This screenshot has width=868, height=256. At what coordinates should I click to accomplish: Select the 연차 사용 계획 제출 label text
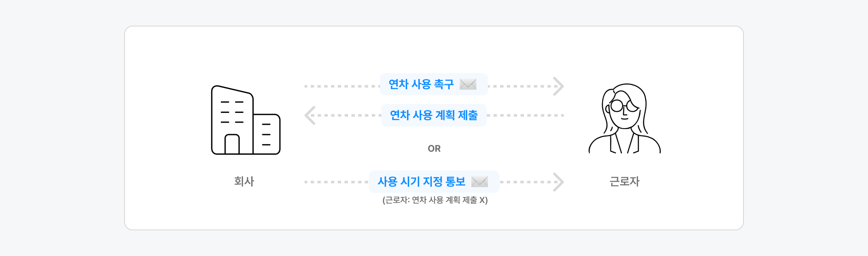(434, 115)
